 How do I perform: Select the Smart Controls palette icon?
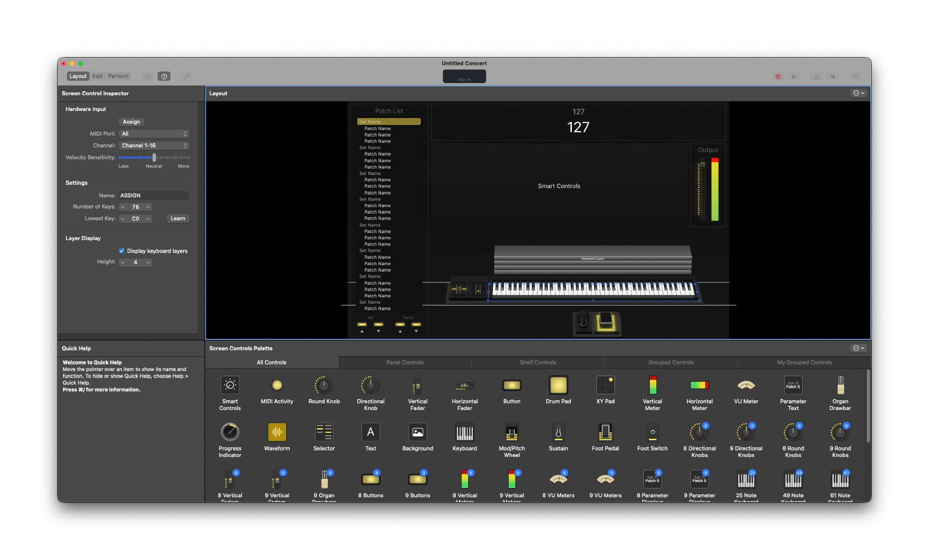[x=230, y=385]
